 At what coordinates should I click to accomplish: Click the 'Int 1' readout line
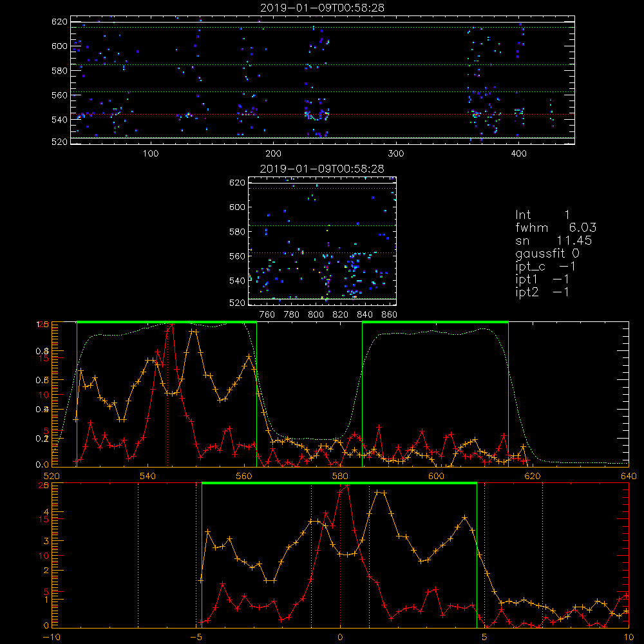click(542, 215)
